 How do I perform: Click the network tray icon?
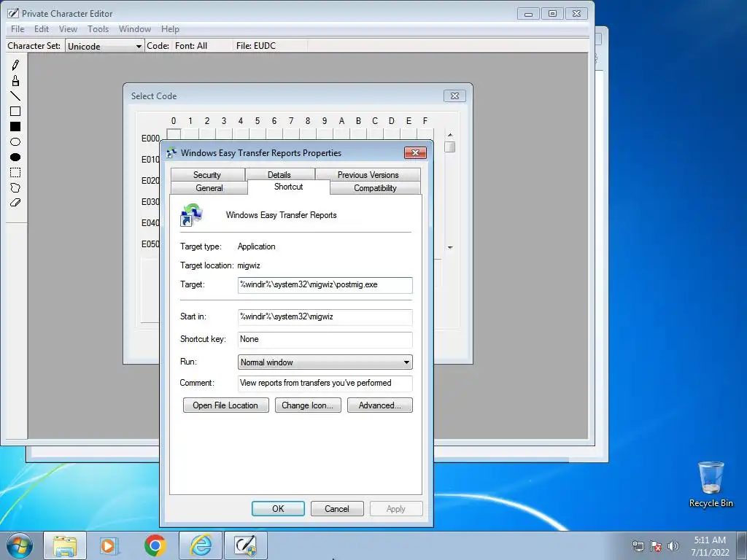tap(638, 546)
